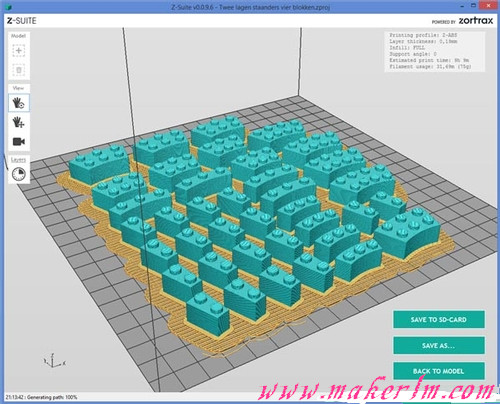Click the Infill: FULL info line
Screen dimensions: 500x404
point(407,48)
